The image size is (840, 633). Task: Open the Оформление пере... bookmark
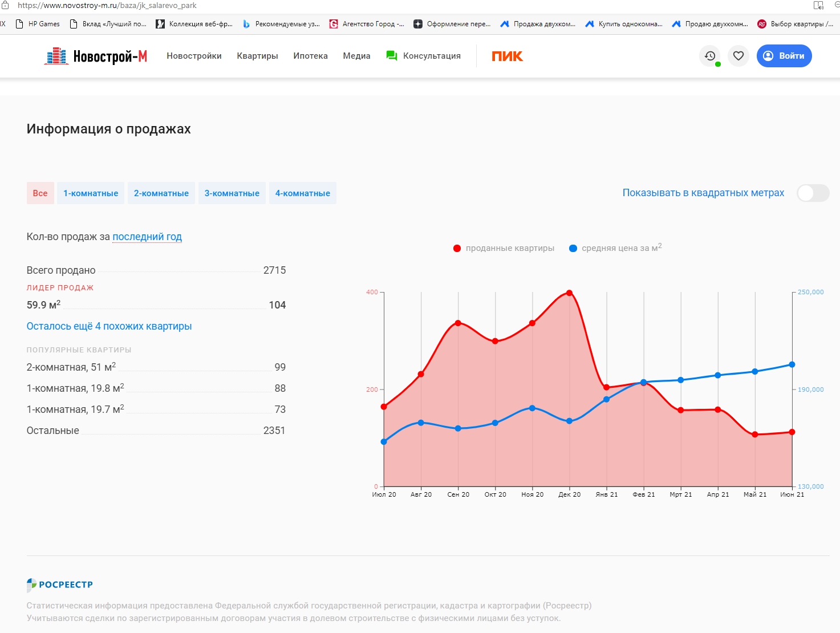click(x=452, y=24)
